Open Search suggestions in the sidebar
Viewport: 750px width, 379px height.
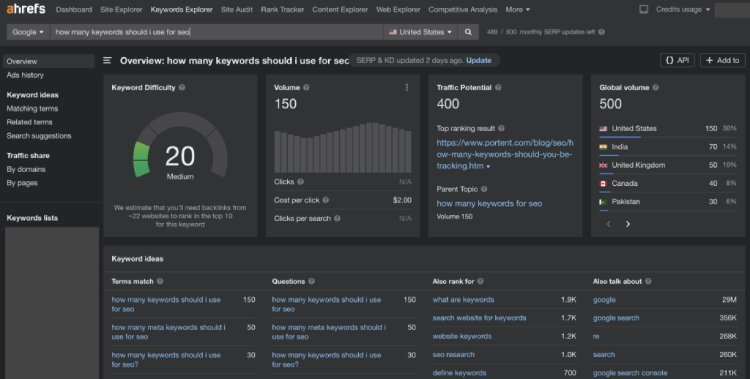[39, 136]
